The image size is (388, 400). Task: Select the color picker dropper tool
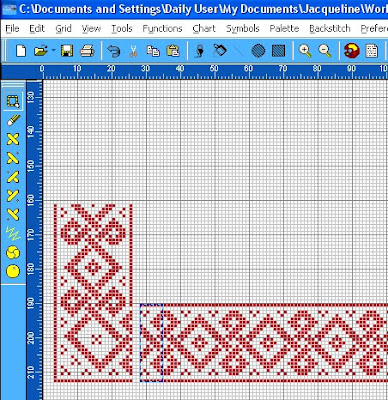pos(200,51)
